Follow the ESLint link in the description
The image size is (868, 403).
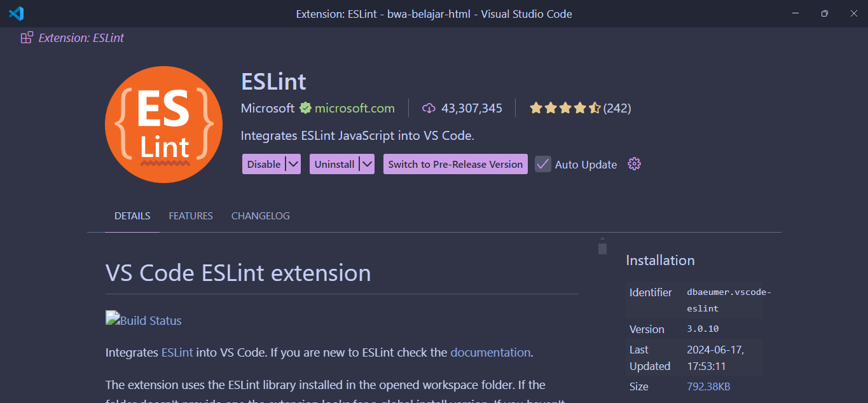[x=177, y=352]
